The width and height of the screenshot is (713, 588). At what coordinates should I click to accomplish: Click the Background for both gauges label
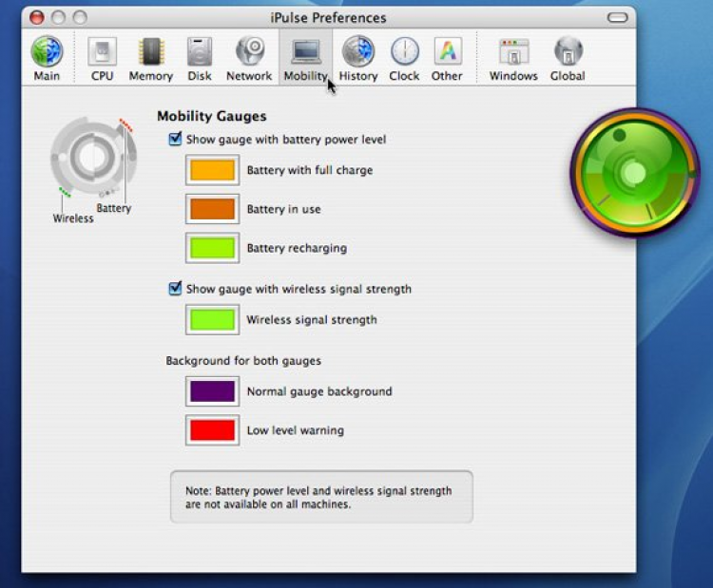[x=243, y=361]
